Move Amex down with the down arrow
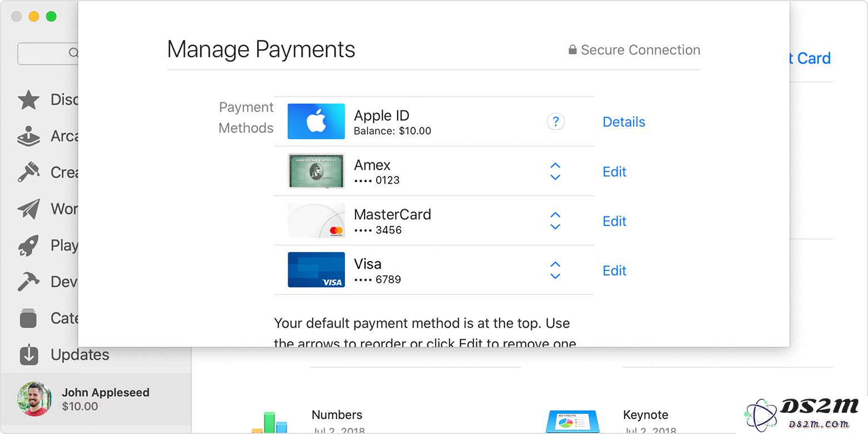Screen dimensions: 868x434 [x=555, y=177]
